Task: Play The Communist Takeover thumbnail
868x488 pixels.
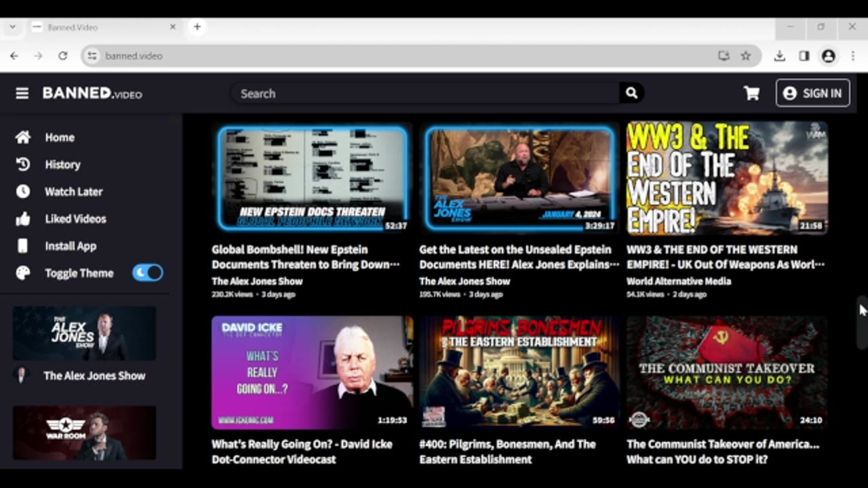Action: [x=727, y=372]
